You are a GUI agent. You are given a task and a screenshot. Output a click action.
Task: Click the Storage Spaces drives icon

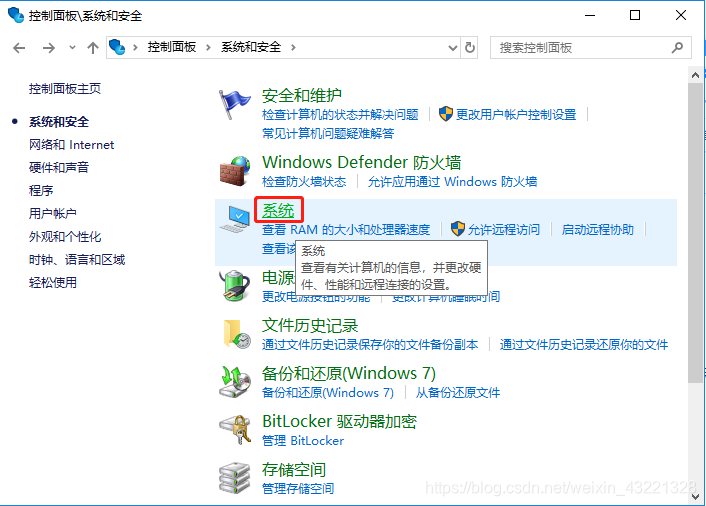(235, 478)
